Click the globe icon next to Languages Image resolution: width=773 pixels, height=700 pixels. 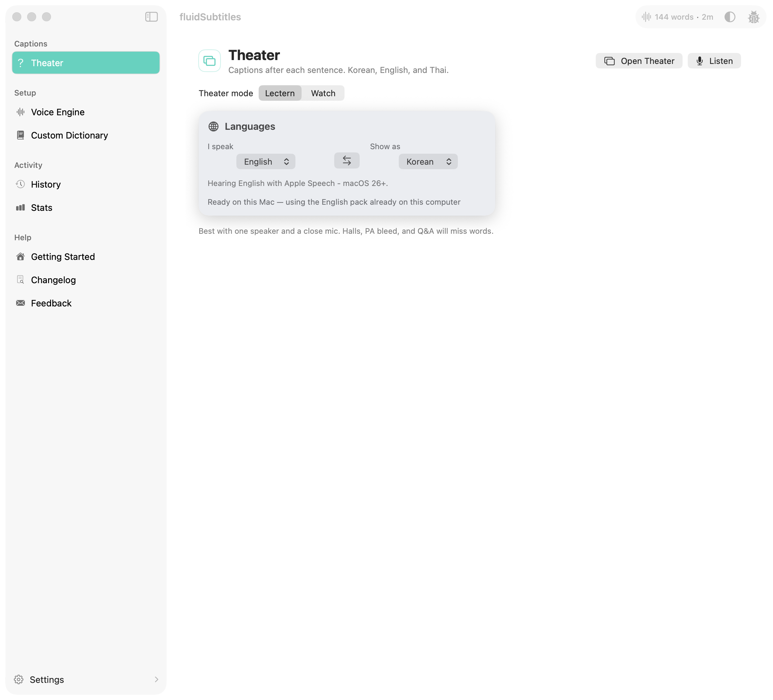click(213, 127)
